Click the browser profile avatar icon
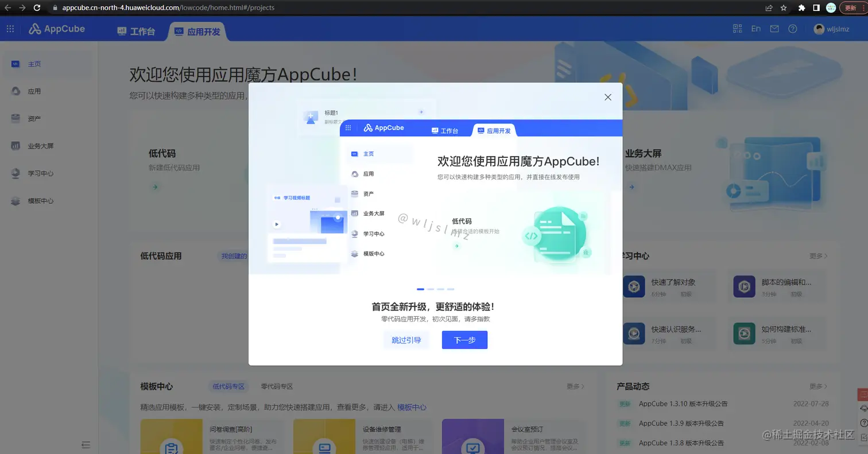The image size is (868, 454). click(831, 7)
